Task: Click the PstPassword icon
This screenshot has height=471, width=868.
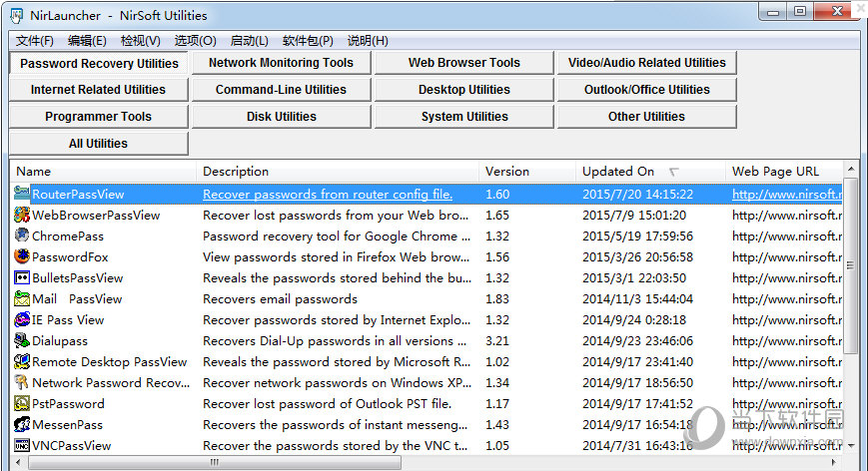Action: (22, 403)
